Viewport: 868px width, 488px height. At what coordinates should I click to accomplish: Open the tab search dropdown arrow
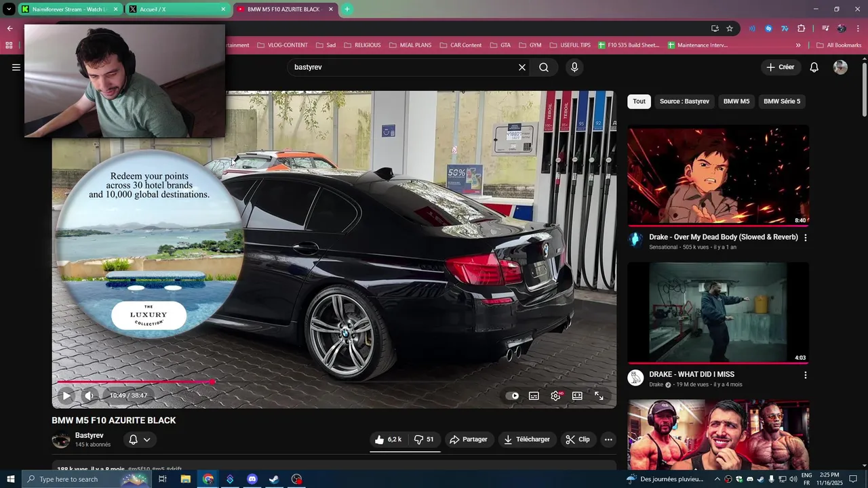pyautogui.click(x=9, y=9)
